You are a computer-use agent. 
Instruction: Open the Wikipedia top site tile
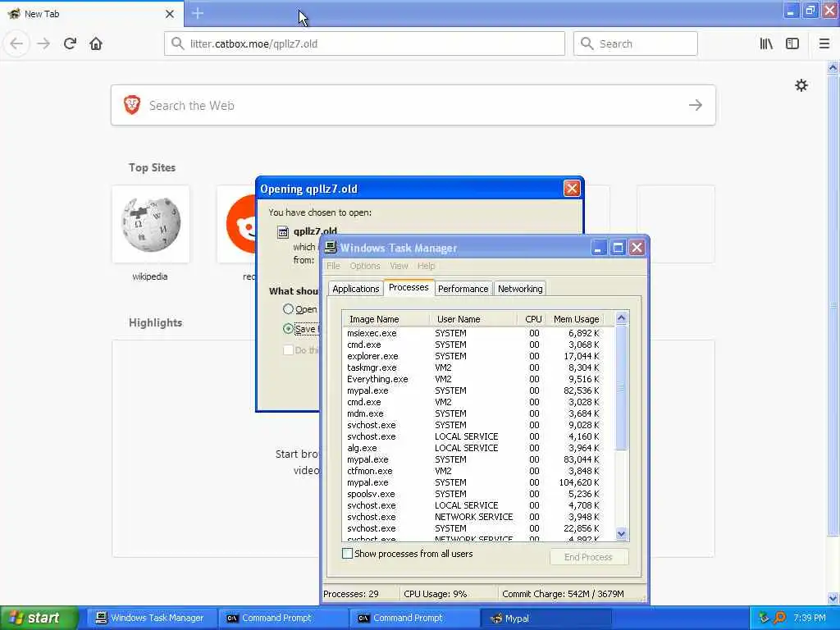tap(151, 225)
